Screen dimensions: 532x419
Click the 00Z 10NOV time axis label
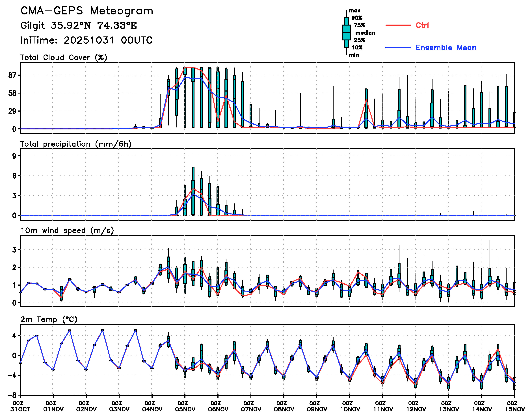(350, 406)
